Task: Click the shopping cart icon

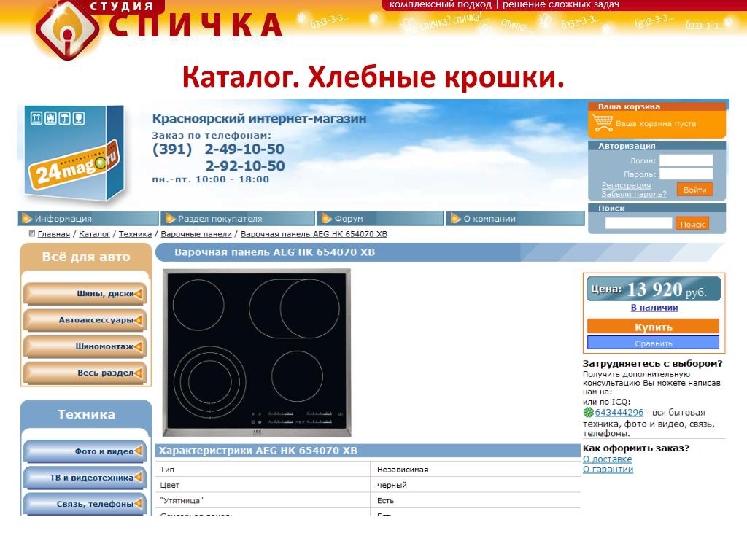Action: tap(603, 123)
